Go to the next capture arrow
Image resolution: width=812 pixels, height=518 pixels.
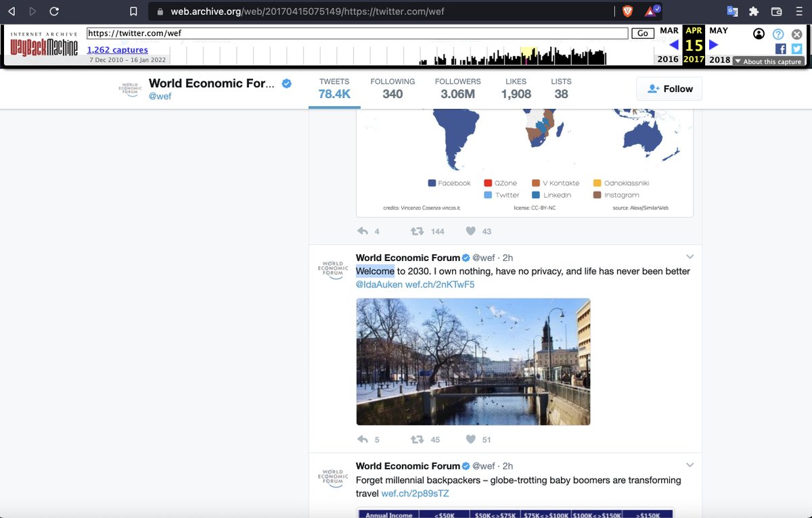pos(713,45)
